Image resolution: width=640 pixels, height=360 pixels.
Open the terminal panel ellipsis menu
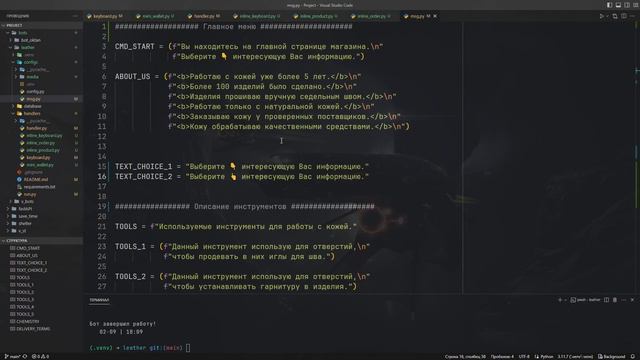[x=624, y=300]
